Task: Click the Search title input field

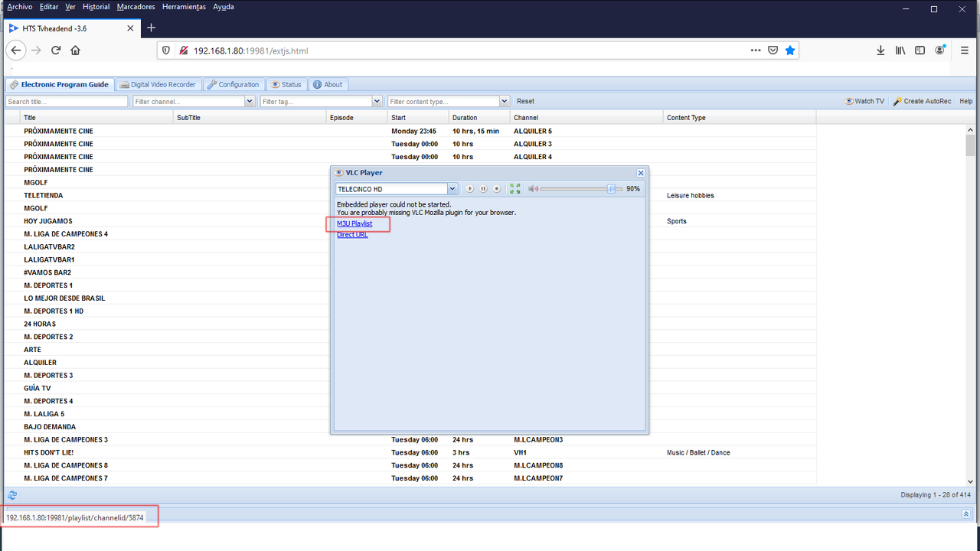Action: (x=67, y=101)
